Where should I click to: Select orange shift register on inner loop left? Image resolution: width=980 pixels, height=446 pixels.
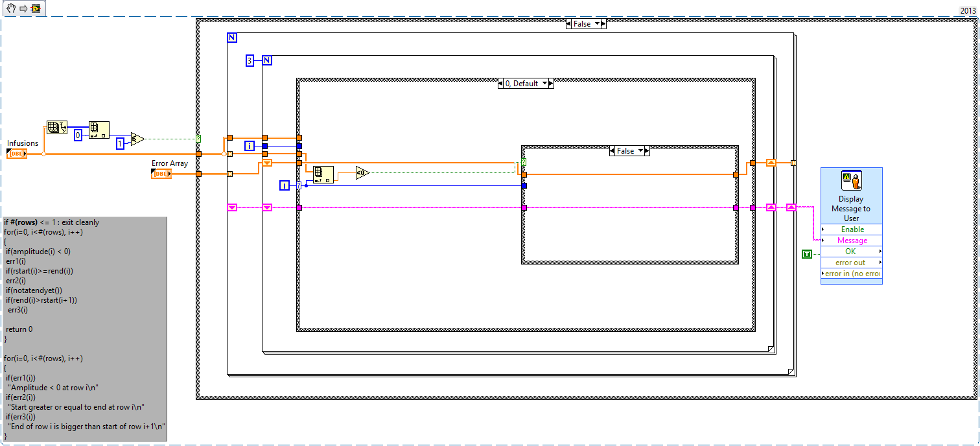point(266,162)
